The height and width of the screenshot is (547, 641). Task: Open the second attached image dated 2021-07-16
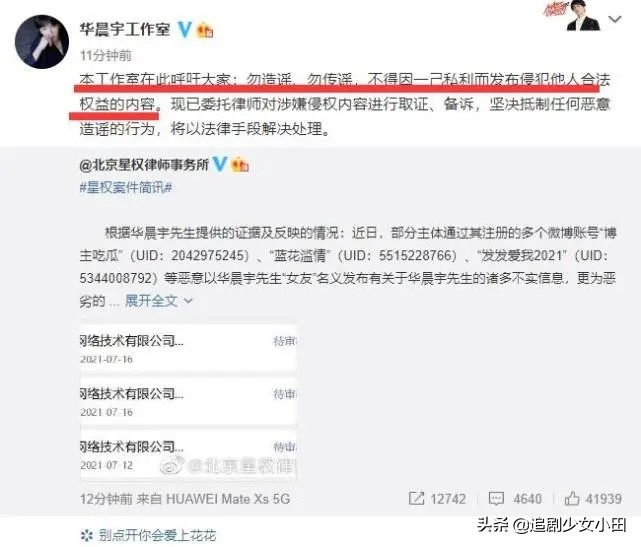tap(188, 401)
